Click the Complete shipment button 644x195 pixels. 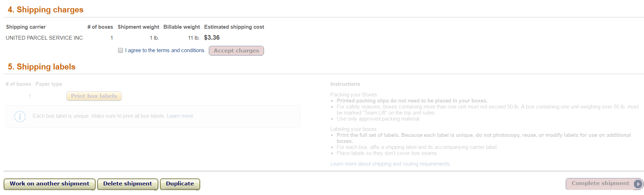tap(604, 184)
